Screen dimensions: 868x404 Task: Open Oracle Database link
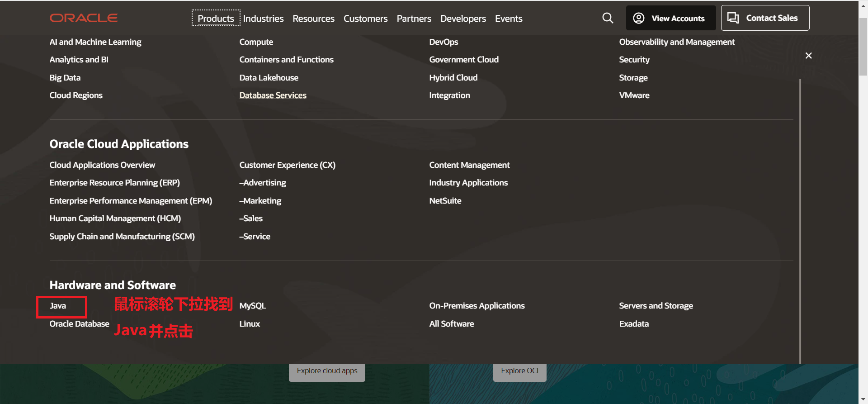pyautogui.click(x=79, y=324)
